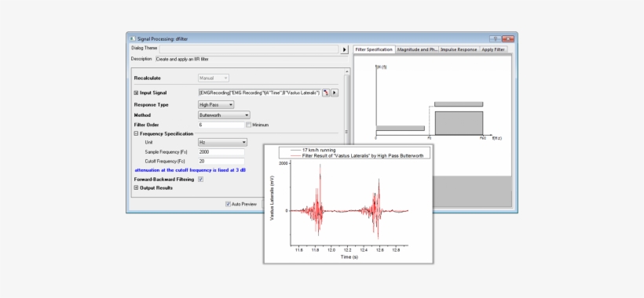Click the settings panel vertical scrollbar thumb
The image size is (644, 298).
pyautogui.click(x=347, y=131)
